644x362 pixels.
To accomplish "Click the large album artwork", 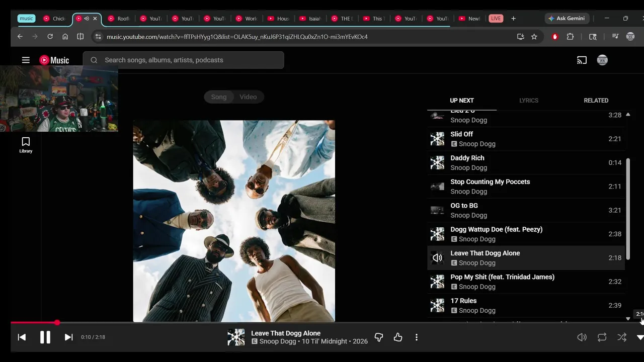I will [234, 221].
